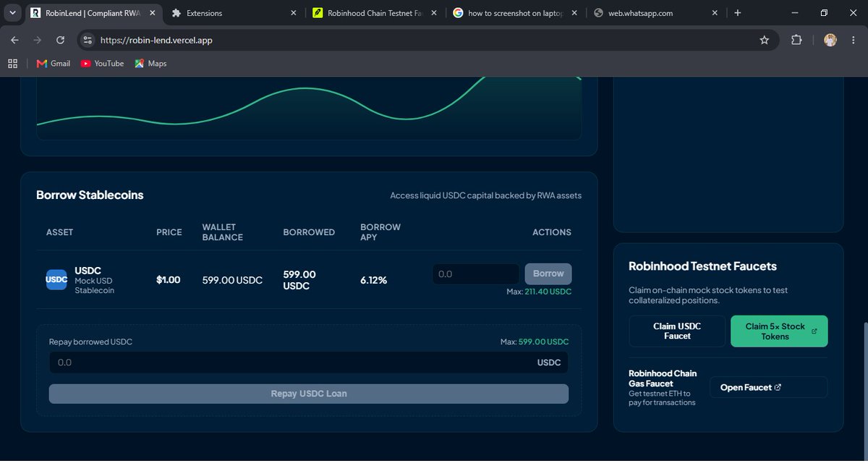The height and width of the screenshot is (466, 868).
Task: Click the Borrow button
Action: [x=548, y=274]
